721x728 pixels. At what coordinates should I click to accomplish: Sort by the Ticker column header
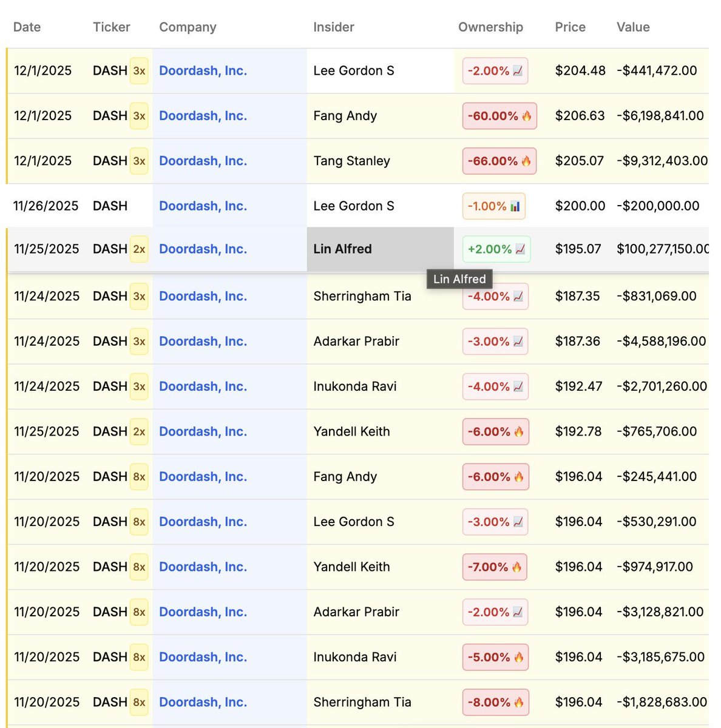pos(112,27)
